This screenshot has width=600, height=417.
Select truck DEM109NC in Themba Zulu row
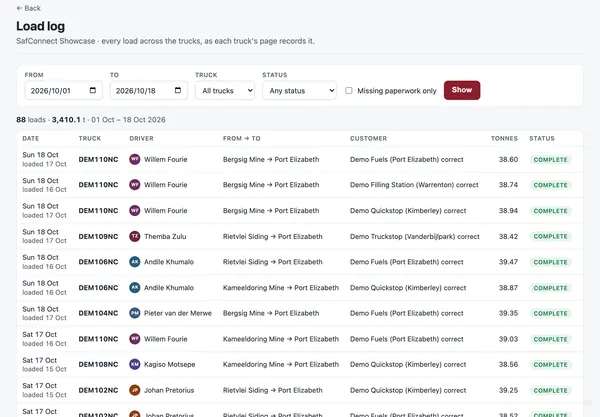point(98,236)
